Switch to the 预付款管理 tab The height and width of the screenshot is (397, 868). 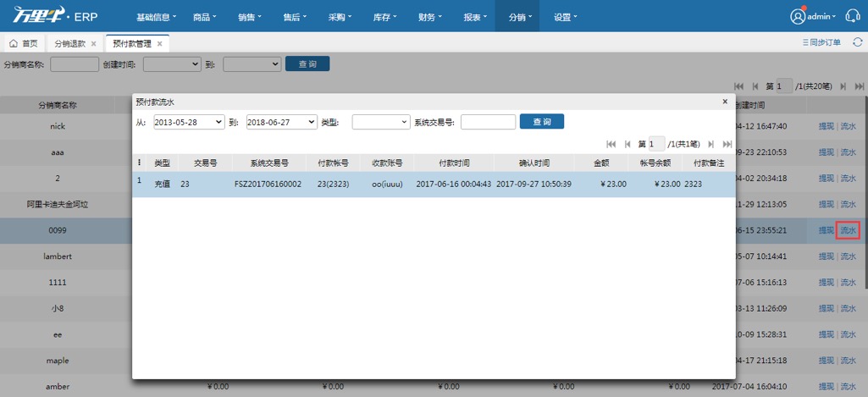pos(136,43)
